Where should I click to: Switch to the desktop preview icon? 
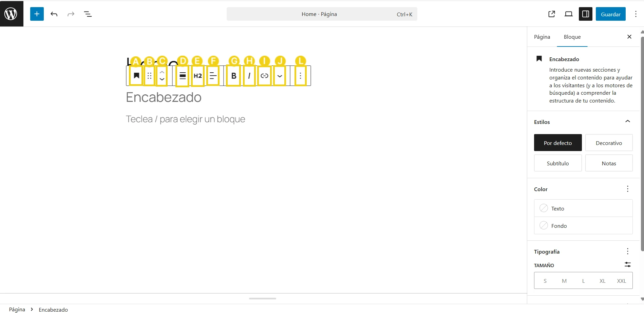[569, 14]
